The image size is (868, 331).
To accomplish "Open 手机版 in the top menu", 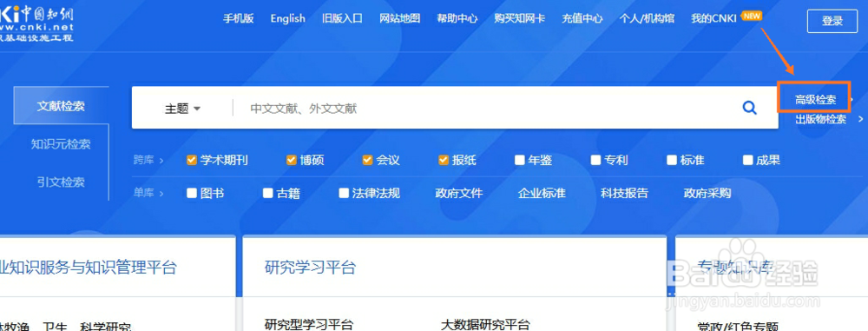I will [238, 18].
